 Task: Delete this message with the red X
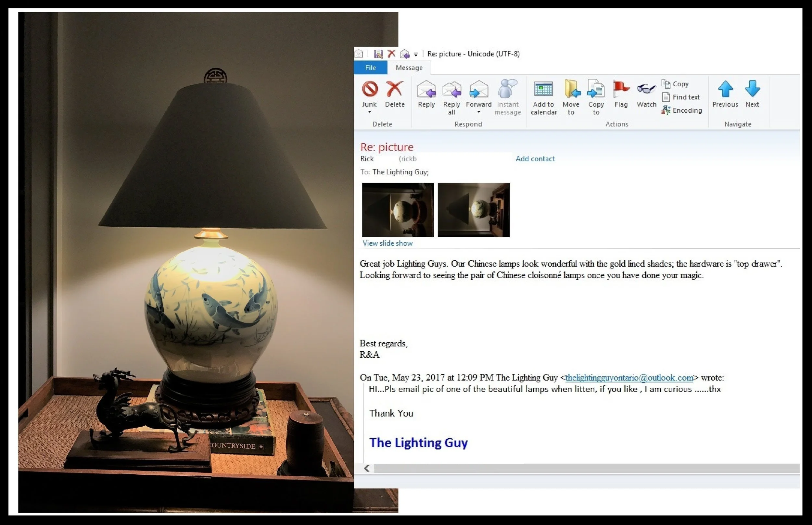tap(395, 89)
